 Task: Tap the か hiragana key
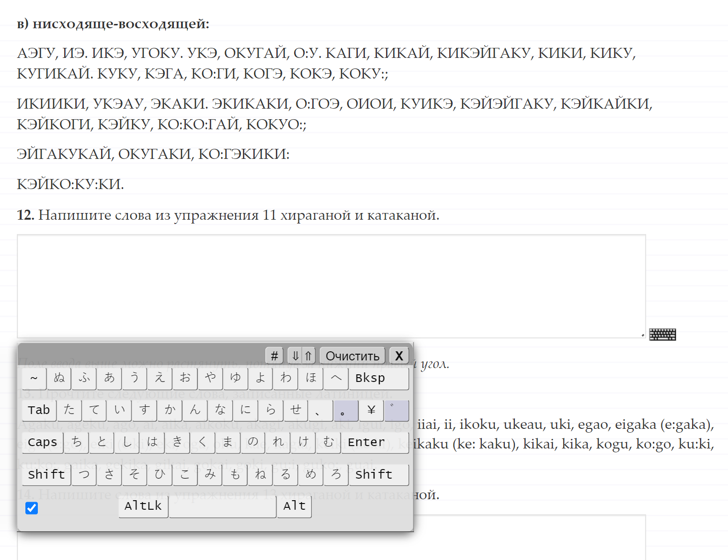(170, 410)
